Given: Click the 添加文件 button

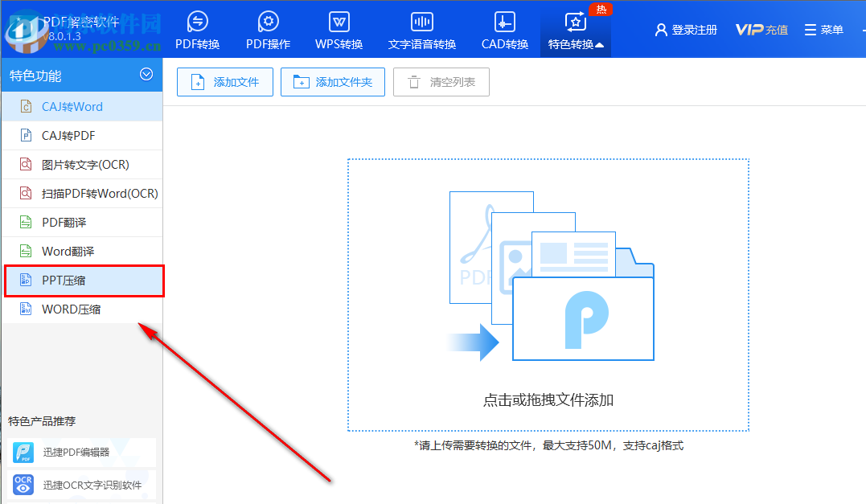Looking at the screenshot, I should coord(224,81).
